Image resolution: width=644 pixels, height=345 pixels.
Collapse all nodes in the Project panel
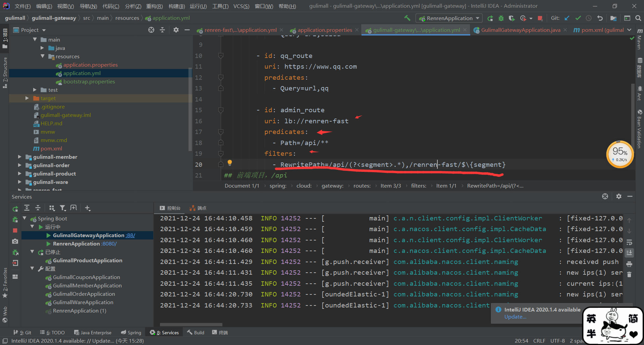click(162, 30)
